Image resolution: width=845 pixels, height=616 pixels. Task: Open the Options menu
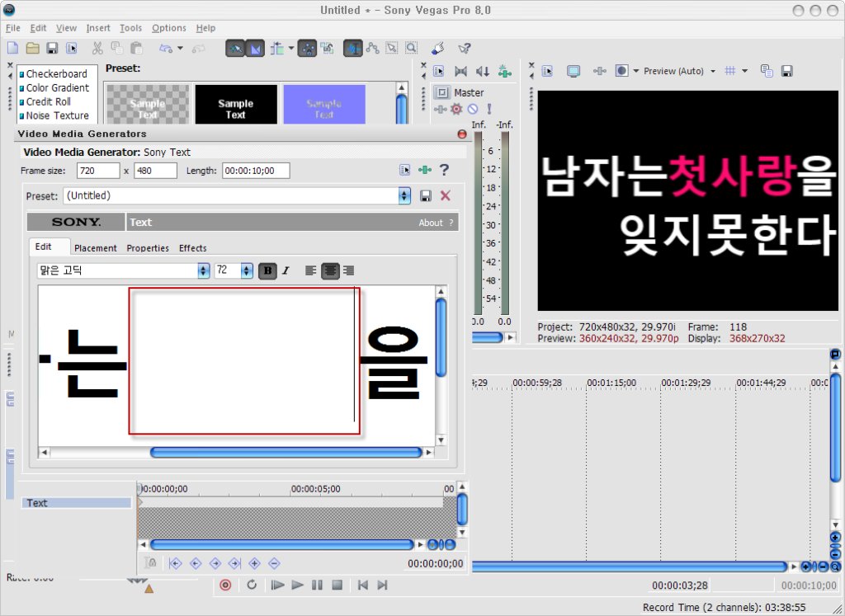pos(168,28)
